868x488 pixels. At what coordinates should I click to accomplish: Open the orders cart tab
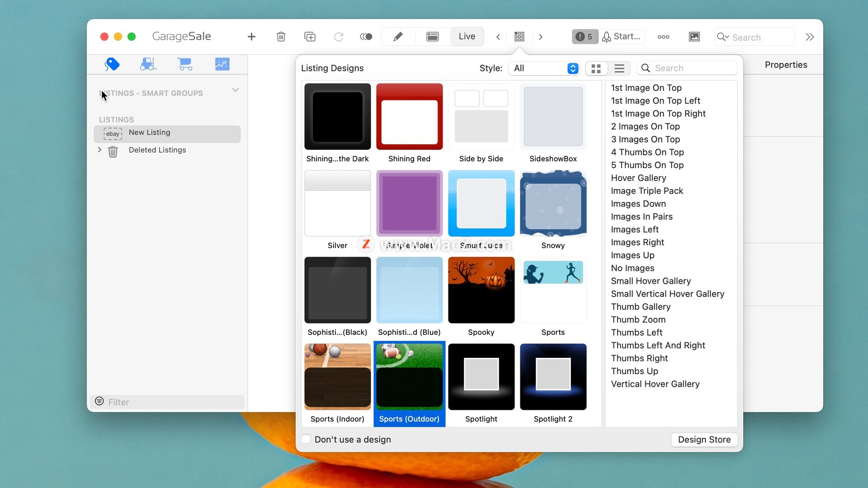(185, 65)
